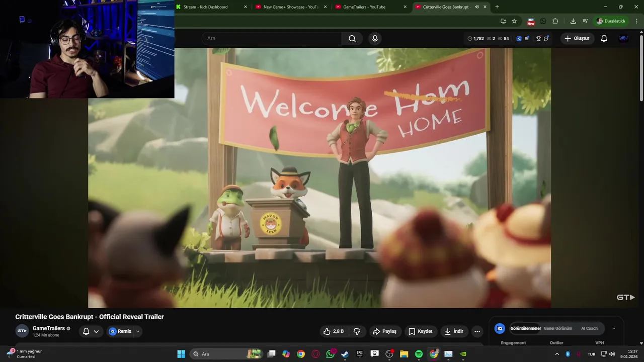Open a new browser tab with plus

tap(497, 7)
